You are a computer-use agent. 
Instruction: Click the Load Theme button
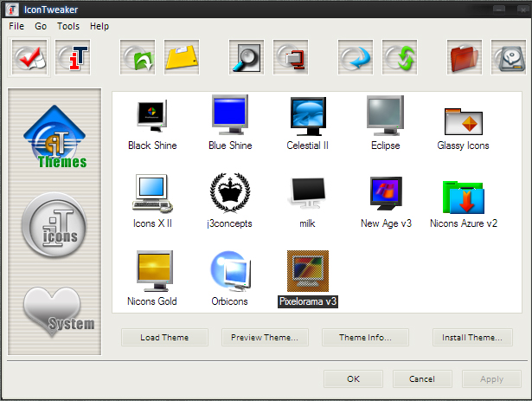(x=164, y=338)
